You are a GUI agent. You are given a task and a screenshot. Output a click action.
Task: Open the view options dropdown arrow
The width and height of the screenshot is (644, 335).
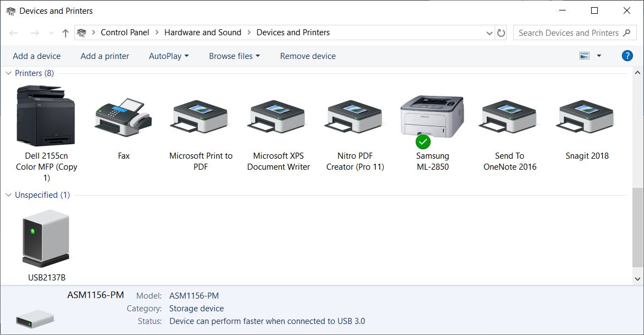coord(599,56)
